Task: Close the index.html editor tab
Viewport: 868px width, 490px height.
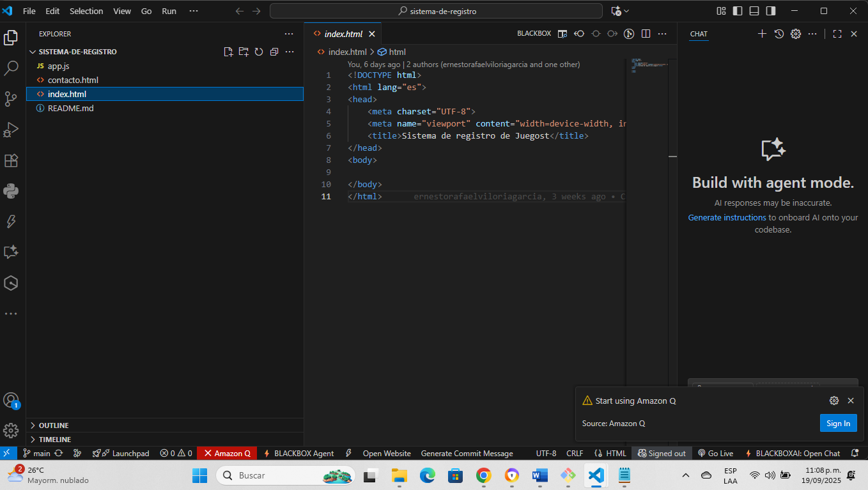Action: [x=372, y=34]
